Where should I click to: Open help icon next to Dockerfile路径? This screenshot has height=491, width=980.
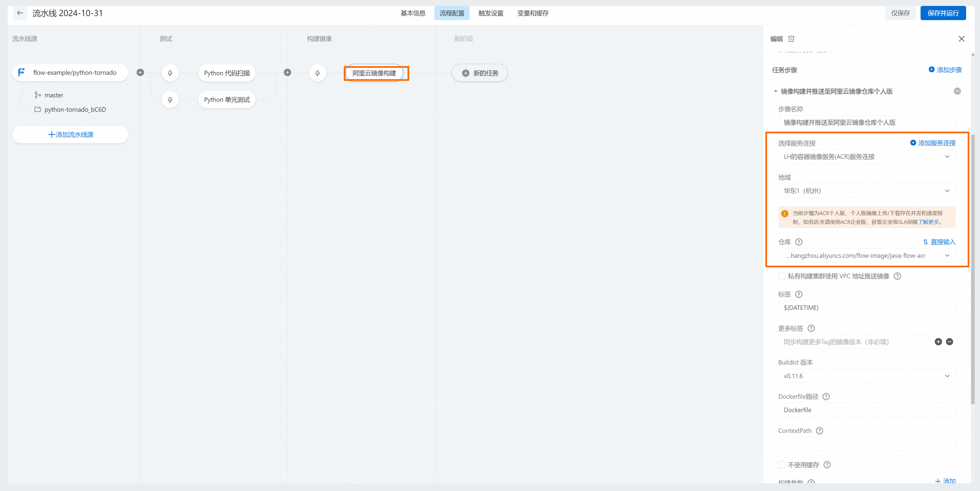(x=826, y=396)
